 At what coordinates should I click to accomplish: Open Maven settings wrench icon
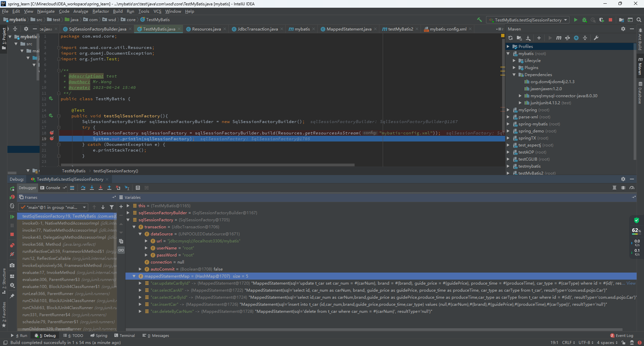pyautogui.click(x=596, y=38)
